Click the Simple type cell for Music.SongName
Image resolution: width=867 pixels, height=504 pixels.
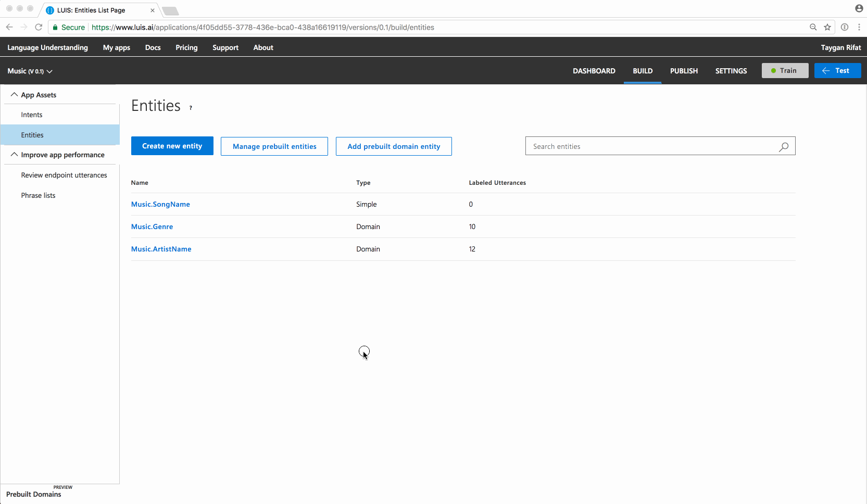click(367, 204)
